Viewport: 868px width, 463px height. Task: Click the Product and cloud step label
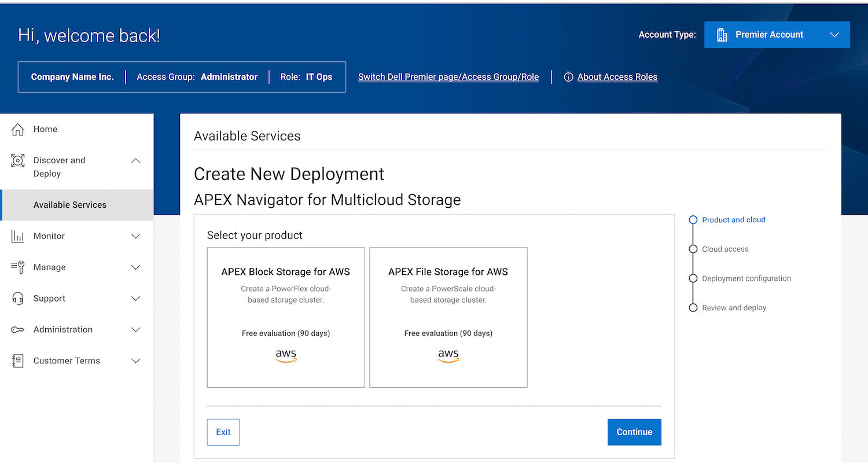[734, 220]
